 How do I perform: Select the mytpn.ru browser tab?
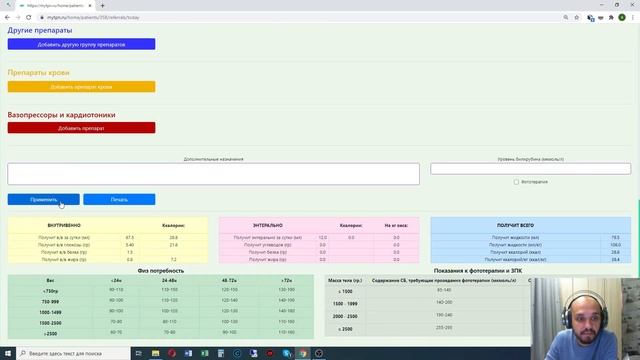55,6
